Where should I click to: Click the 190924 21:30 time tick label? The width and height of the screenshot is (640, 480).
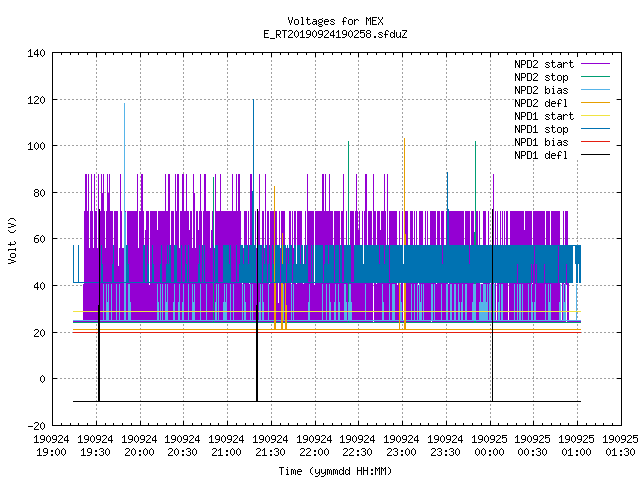tap(271, 446)
